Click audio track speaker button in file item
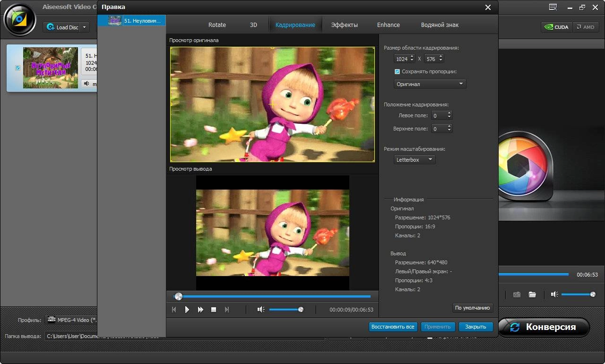This screenshot has width=605, height=364. (x=87, y=84)
